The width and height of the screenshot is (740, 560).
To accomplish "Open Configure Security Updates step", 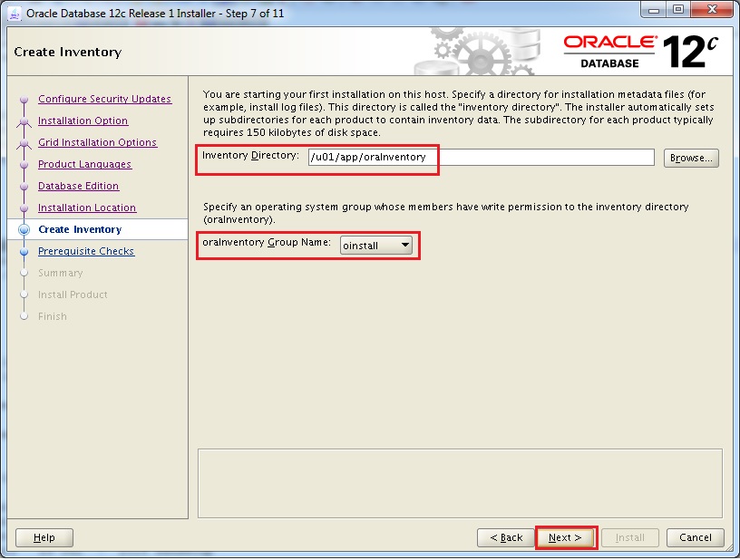I will tap(104, 99).
